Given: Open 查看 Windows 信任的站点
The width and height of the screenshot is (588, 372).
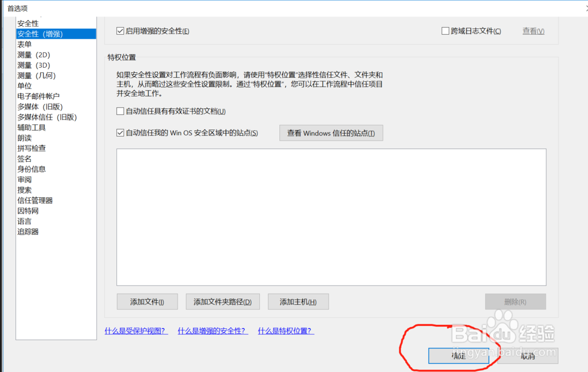Looking at the screenshot, I should (331, 132).
